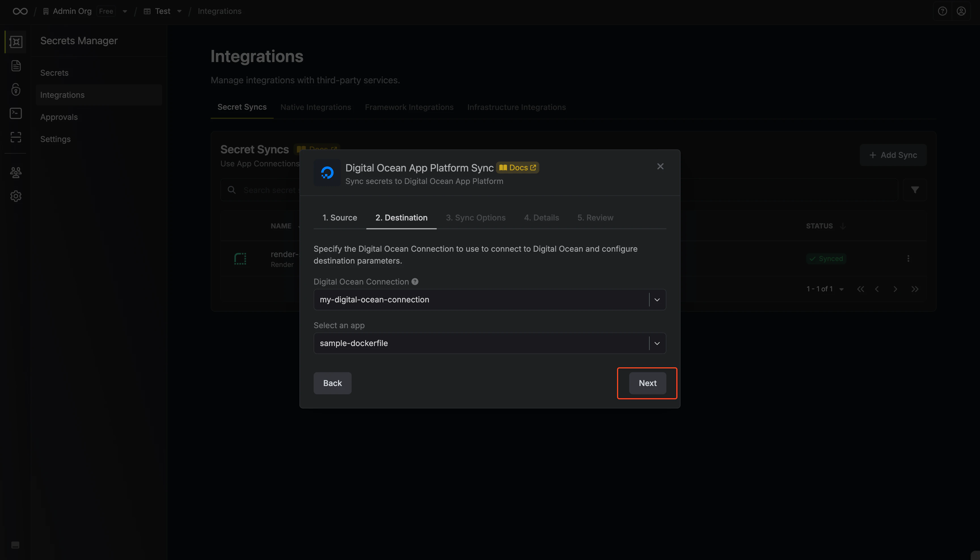
Task: Open Integrations in the sidebar menu
Action: point(99,95)
